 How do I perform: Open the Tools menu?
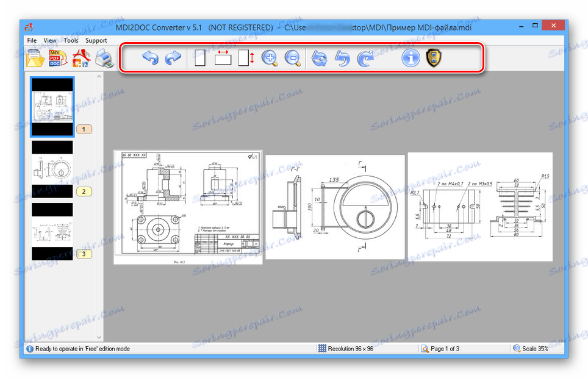tap(71, 40)
